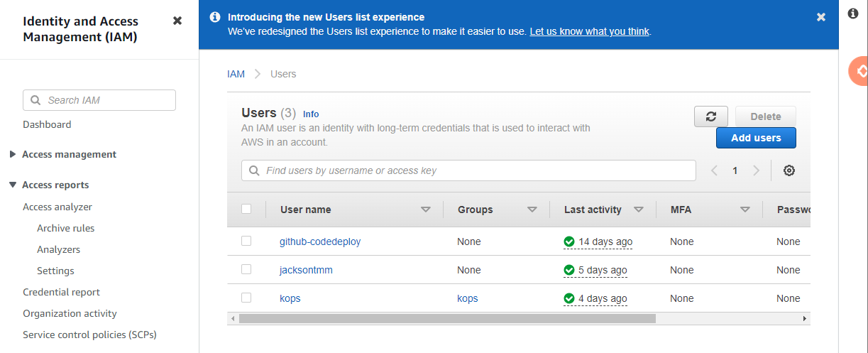This screenshot has height=353, width=868.
Task: Check the github-codedeploy user row
Action: coord(246,241)
